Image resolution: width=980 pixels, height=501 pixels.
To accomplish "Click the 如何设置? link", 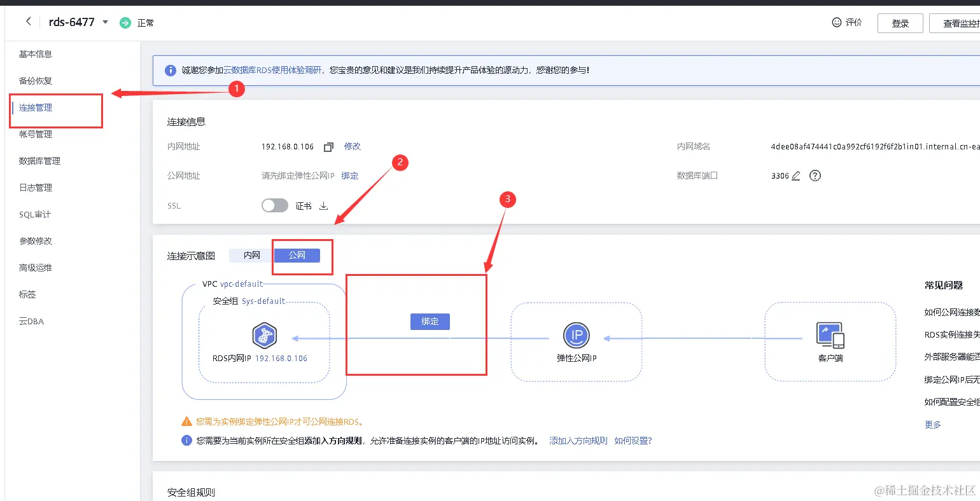I will pos(633,441).
